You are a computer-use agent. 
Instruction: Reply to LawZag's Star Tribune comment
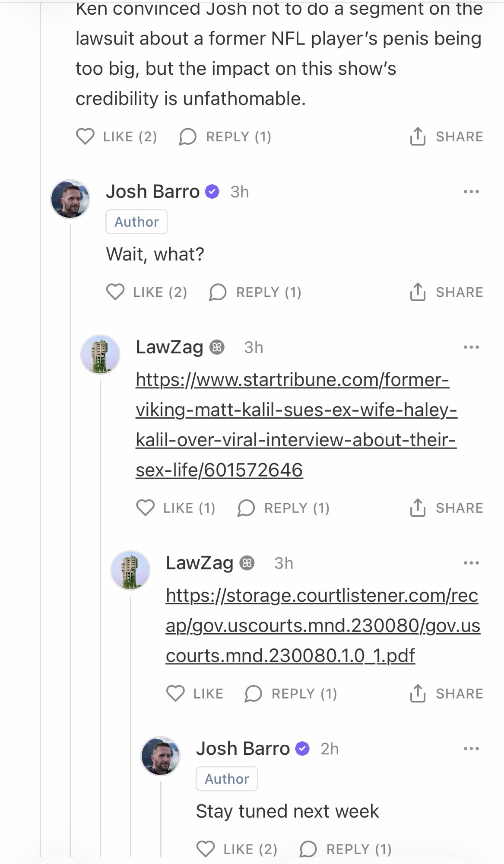pos(283,508)
